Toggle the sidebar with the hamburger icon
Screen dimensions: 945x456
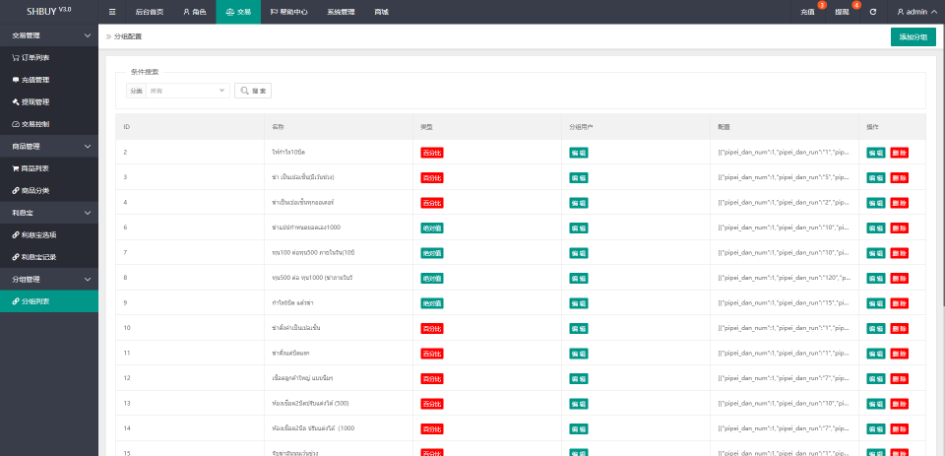tap(112, 11)
